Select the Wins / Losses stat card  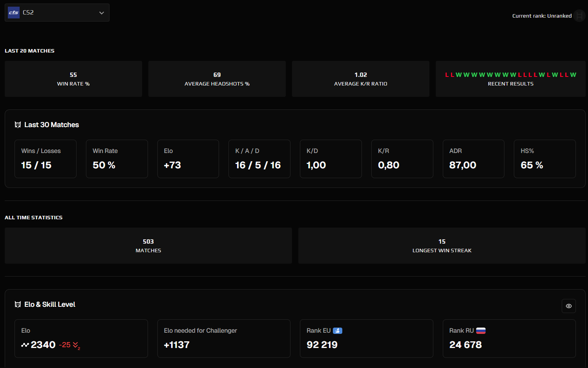point(46,159)
